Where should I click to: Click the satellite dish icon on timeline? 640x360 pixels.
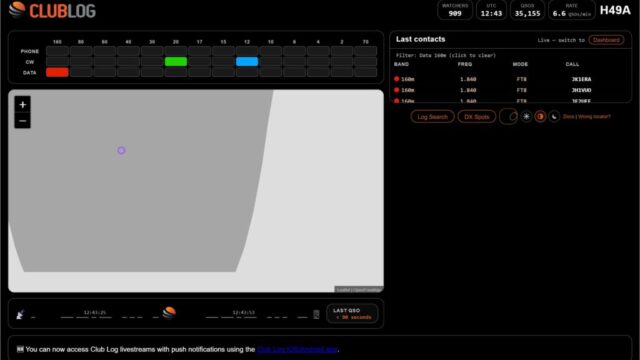click(x=20, y=314)
